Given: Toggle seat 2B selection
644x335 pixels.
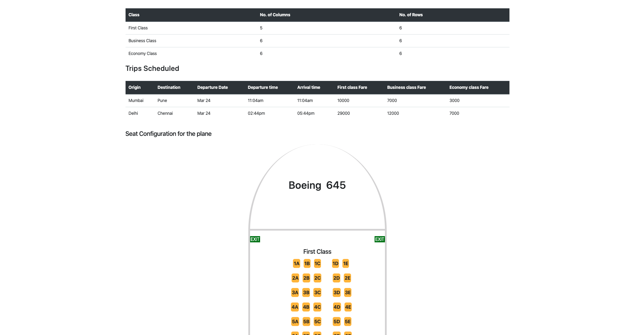Looking at the screenshot, I should click(306, 278).
